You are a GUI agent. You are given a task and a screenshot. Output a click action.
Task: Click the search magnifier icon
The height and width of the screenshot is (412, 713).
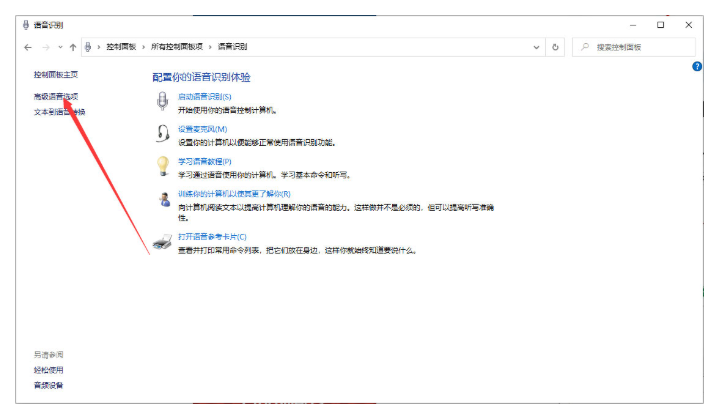point(585,47)
